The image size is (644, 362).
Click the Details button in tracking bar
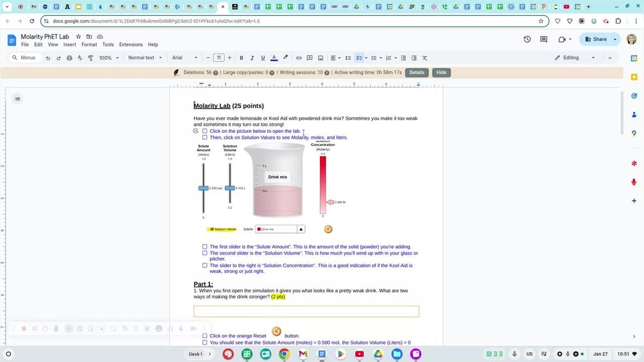click(x=416, y=73)
